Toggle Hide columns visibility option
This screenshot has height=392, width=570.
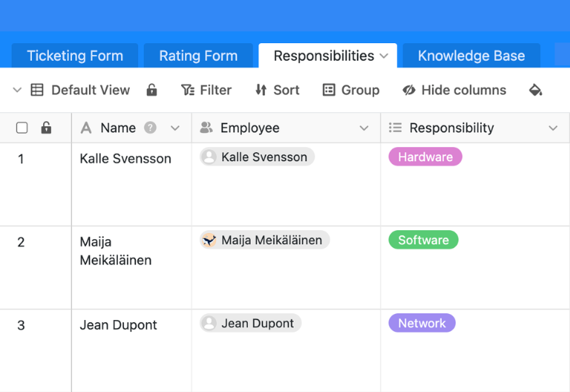[454, 90]
